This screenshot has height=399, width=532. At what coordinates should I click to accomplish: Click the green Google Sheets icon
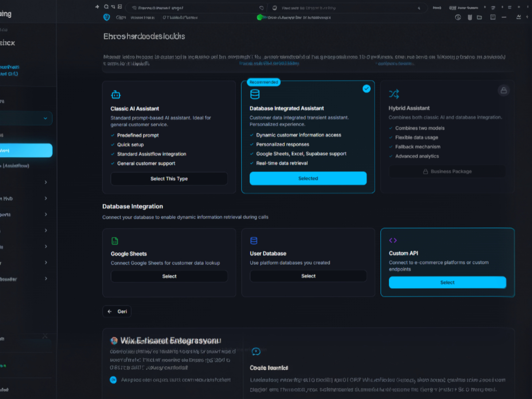tap(115, 241)
